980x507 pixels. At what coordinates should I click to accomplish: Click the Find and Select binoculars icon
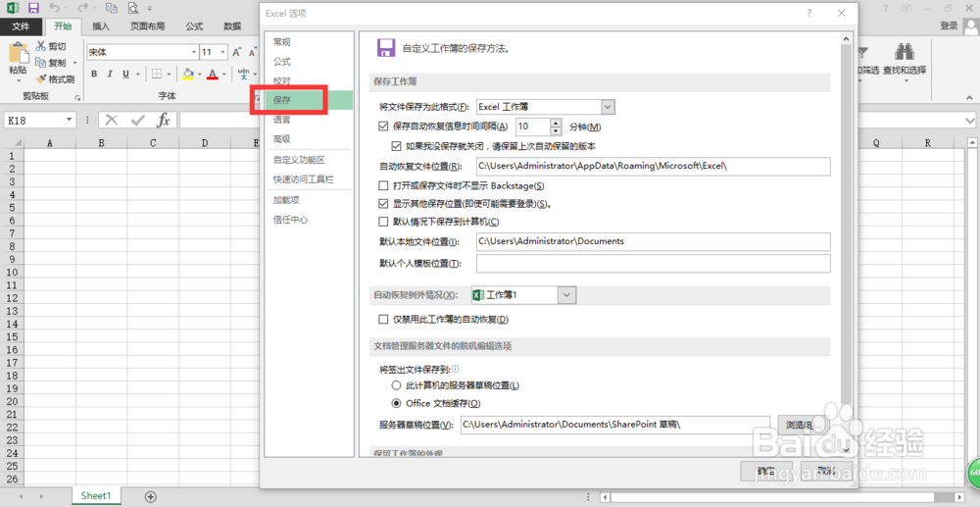click(905, 52)
